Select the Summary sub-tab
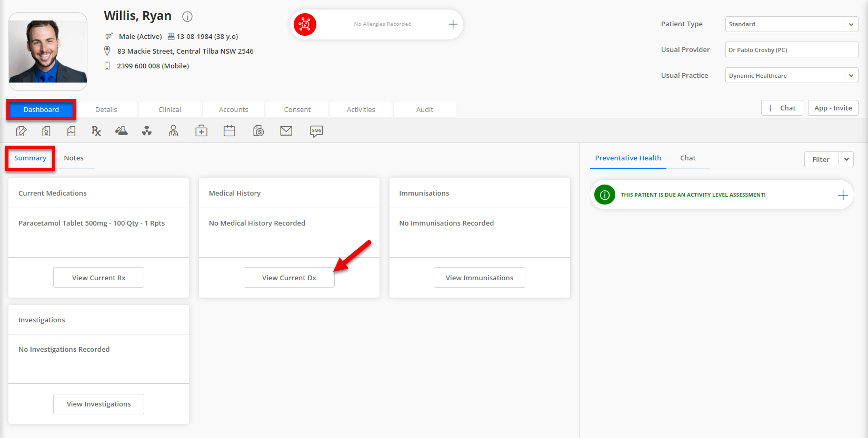The height and width of the screenshot is (438, 868). click(x=30, y=158)
